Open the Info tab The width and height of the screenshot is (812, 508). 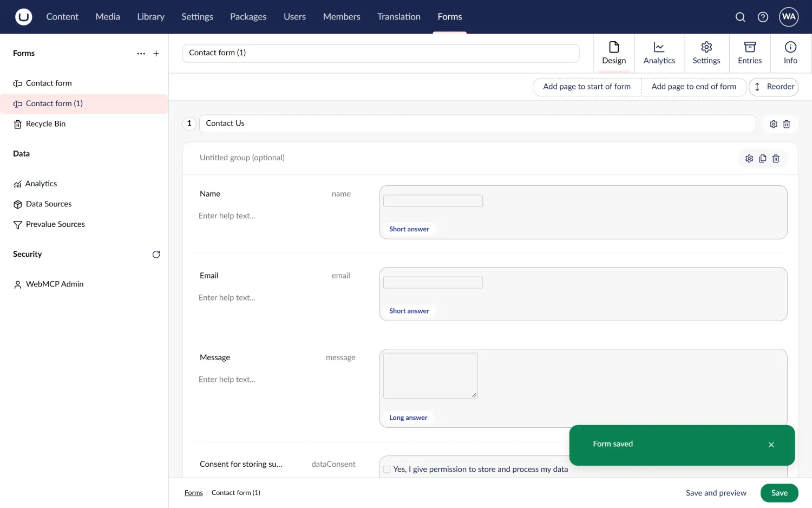[790, 53]
